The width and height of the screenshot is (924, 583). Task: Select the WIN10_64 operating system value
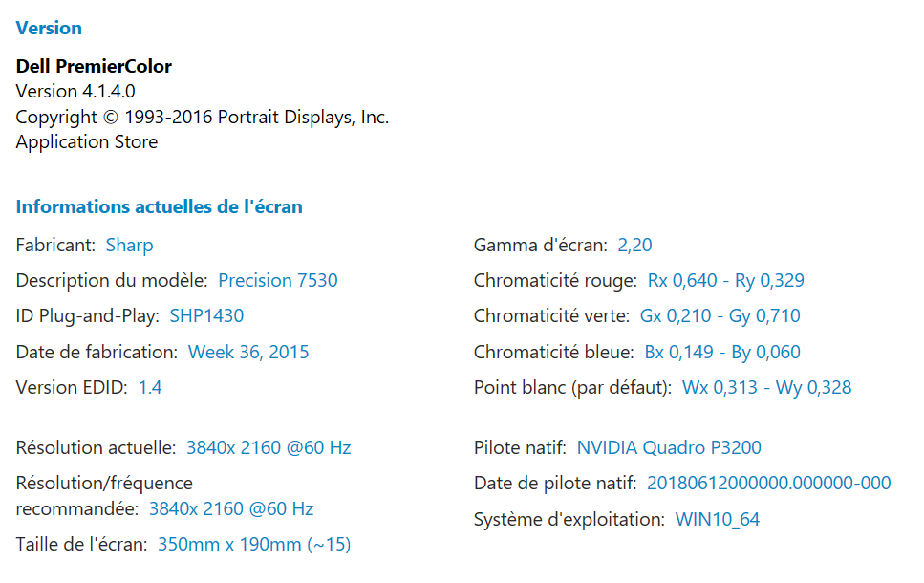click(718, 520)
